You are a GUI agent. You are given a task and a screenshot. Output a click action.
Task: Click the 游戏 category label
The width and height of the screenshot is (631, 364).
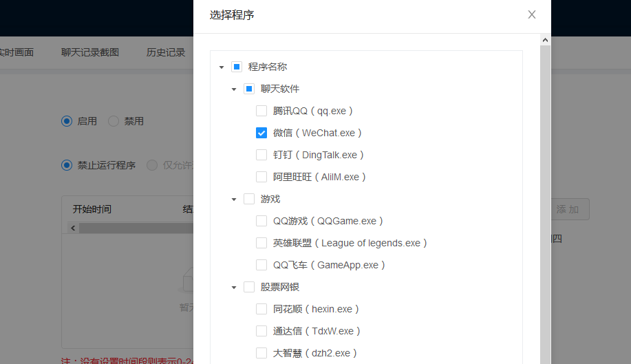pos(270,199)
